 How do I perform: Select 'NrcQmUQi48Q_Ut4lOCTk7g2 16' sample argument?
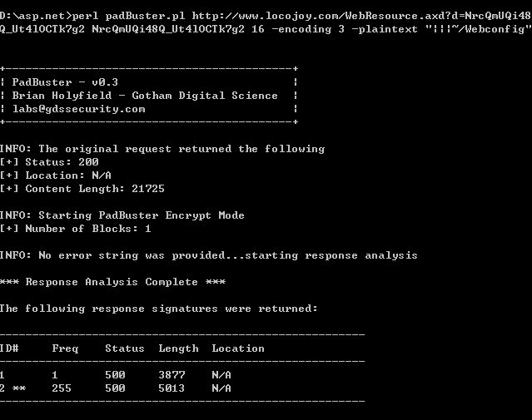[x=178, y=29]
